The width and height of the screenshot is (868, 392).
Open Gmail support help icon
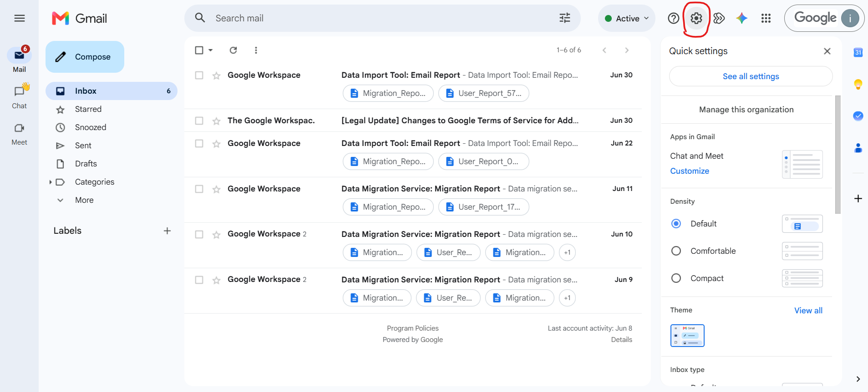click(674, 18)
